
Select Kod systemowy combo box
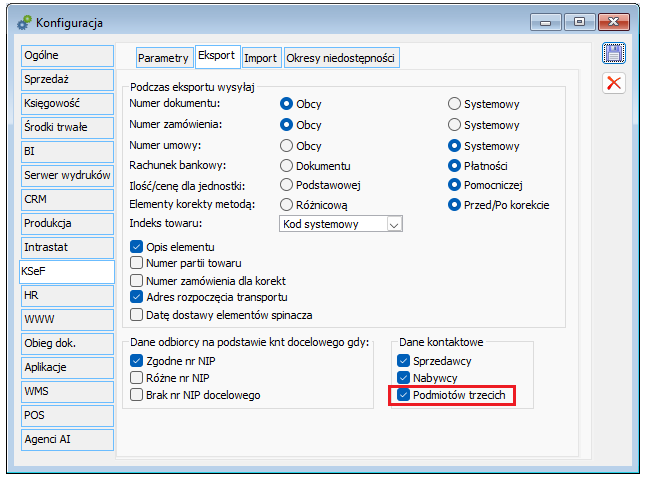[x=341, y=224]
